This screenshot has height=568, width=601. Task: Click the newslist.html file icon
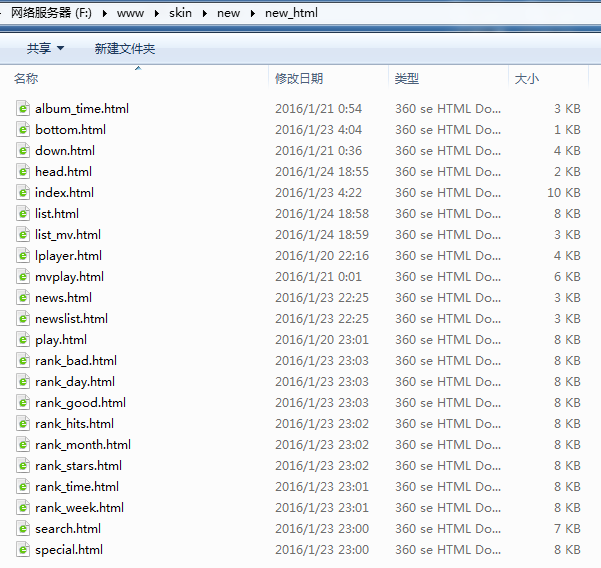23,318
